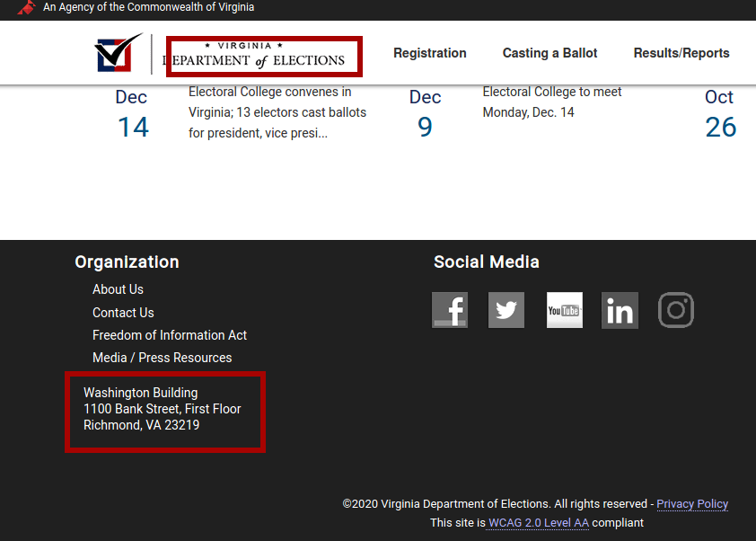Open the Results/Reports menu
This screenshot has width=756, height=541.
click(x=681, y=53)
